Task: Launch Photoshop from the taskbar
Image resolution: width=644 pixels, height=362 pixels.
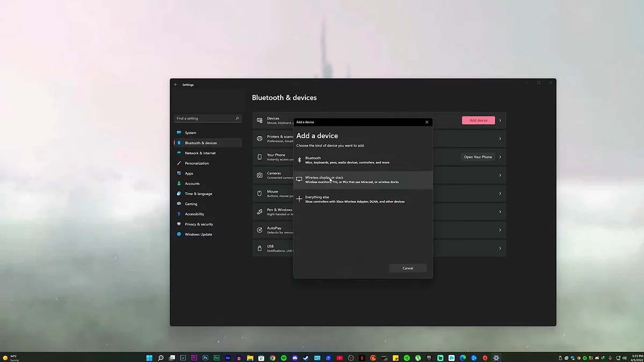Action: point(206,358)
